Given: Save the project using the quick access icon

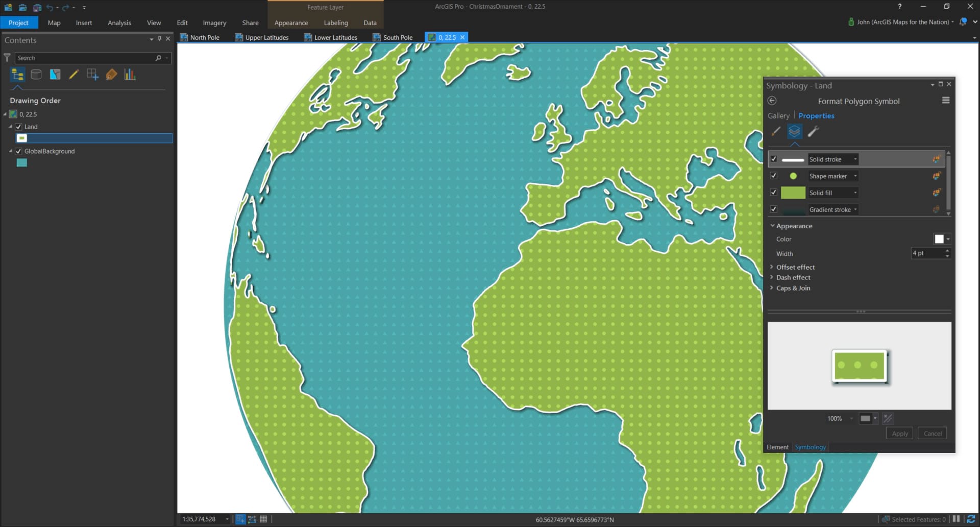Looking at the screenshot, I should [x=37, y=7].
